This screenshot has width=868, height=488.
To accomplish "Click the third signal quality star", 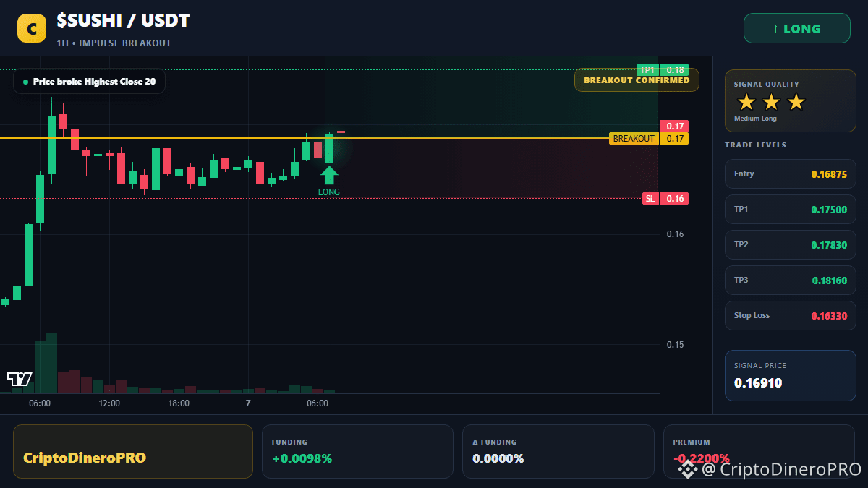I will (796, 102).
